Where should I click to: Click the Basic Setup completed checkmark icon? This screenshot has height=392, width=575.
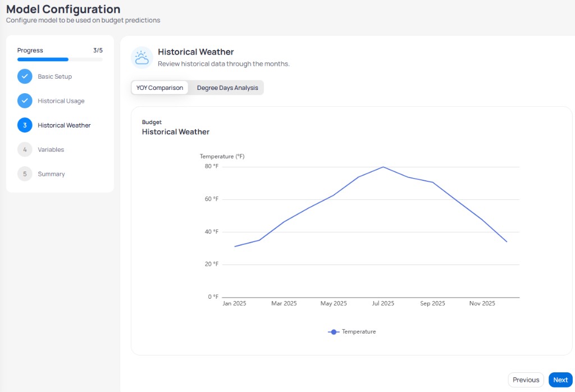tap(25, 76)
